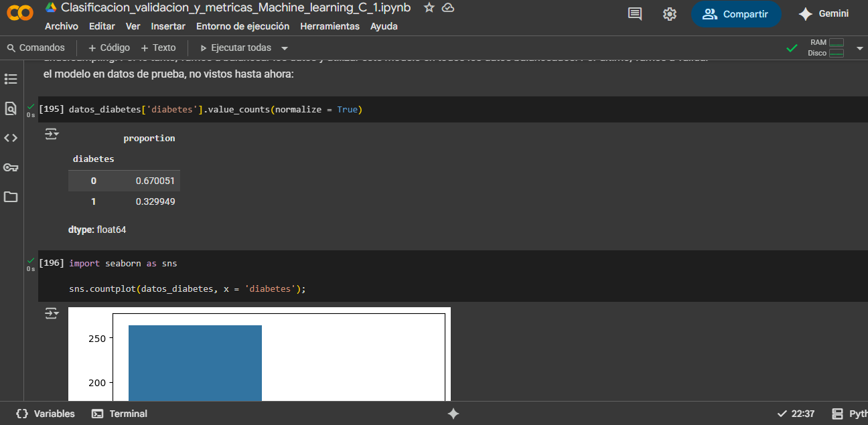Star the notebook with the star icon

(x=429, y=8)
